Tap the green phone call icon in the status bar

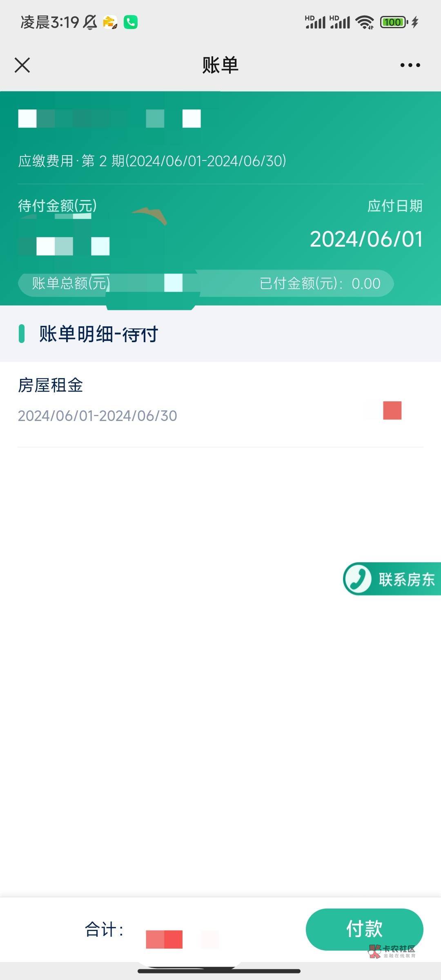pos(131,22)
